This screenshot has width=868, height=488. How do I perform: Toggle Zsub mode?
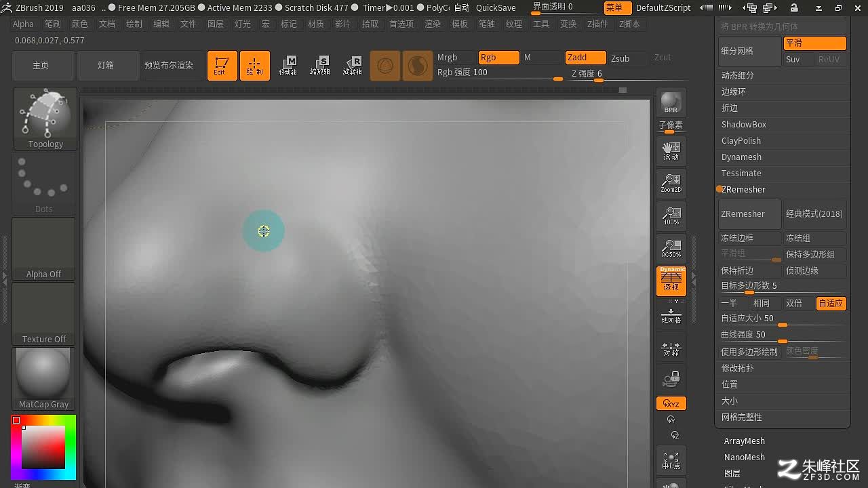point(628,58)
